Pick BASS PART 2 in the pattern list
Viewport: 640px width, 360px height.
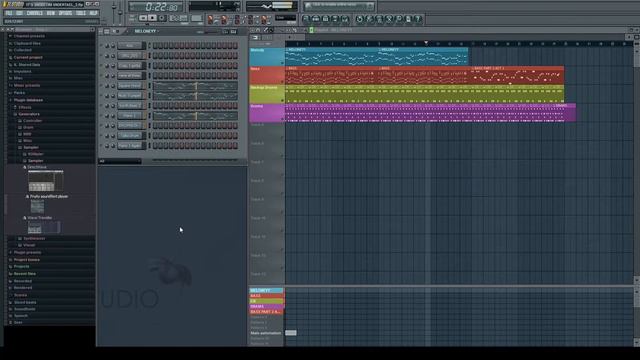[x=267, y=311]
